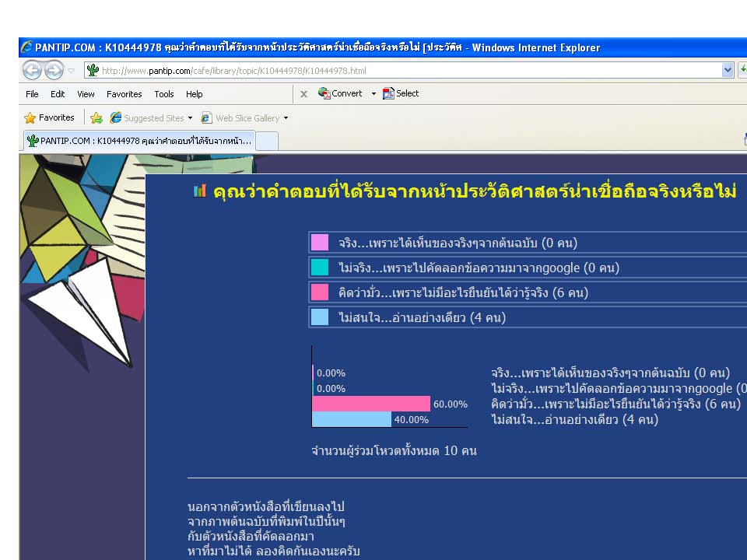Expand the Web Slice Gallery dropdown arrow
The width and height of the screenshot is (747, 560).
coord(286,117)
